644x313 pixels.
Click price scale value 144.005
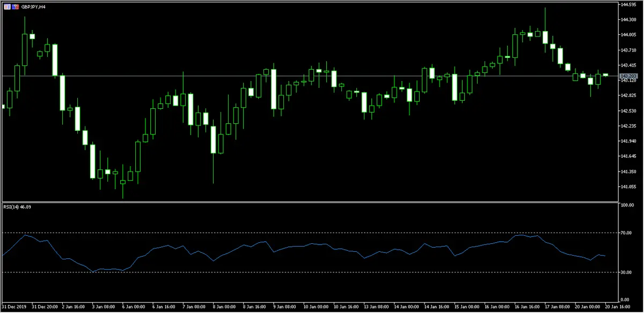pos(628,35)
